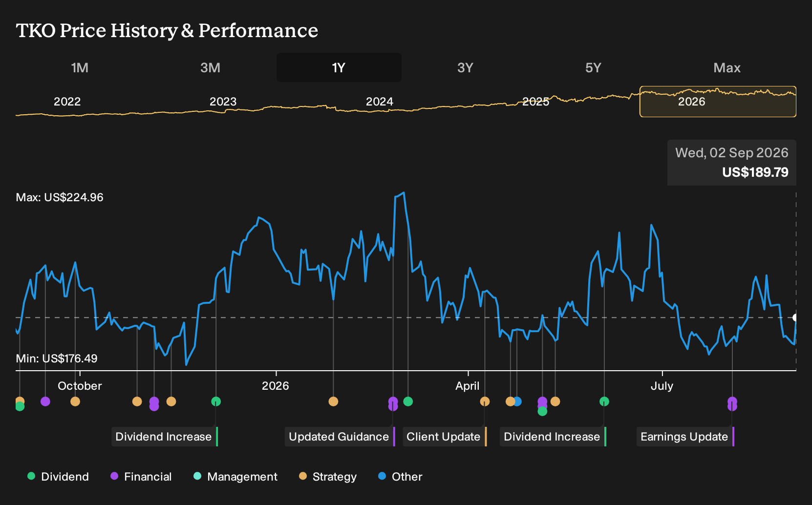The width and height of the screenshot is (812, 505).
Task: Toggle the Management legend filter
Action: (x=235, y=477)
